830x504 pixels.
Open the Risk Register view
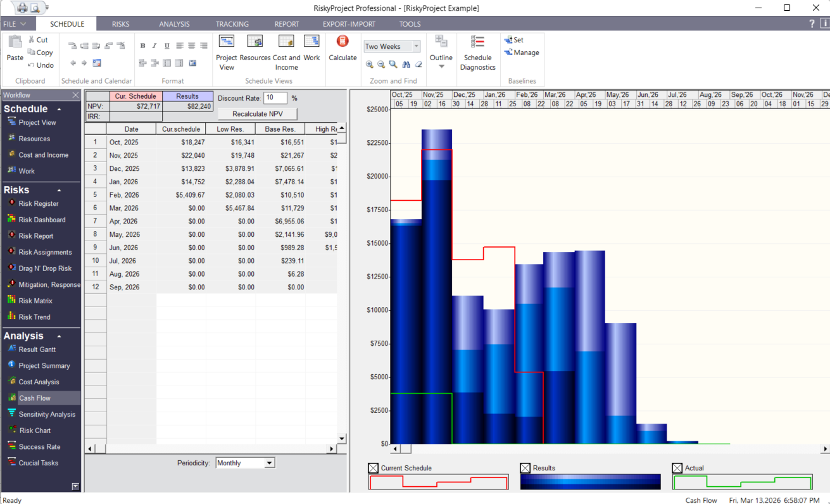pos(38,203)
